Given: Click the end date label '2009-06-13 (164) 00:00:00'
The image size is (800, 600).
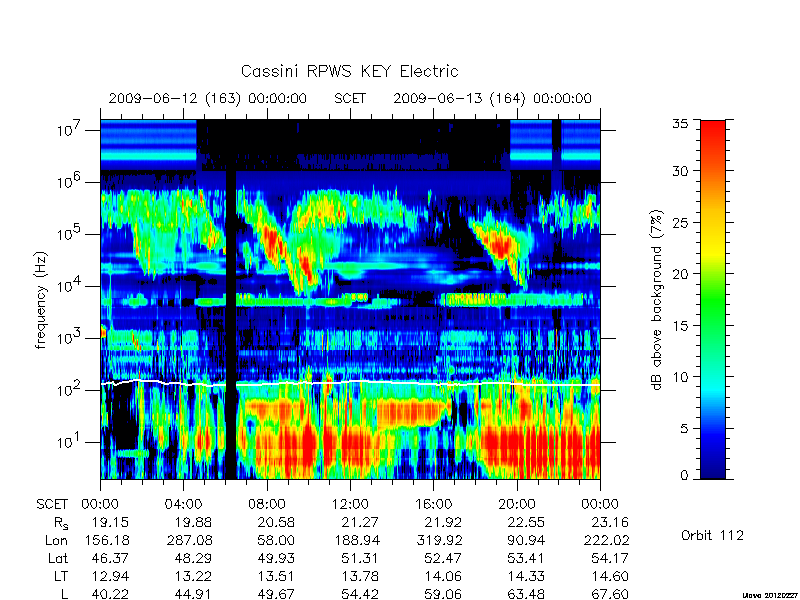Looking at the screenshot, I should [x=492, y=98].
